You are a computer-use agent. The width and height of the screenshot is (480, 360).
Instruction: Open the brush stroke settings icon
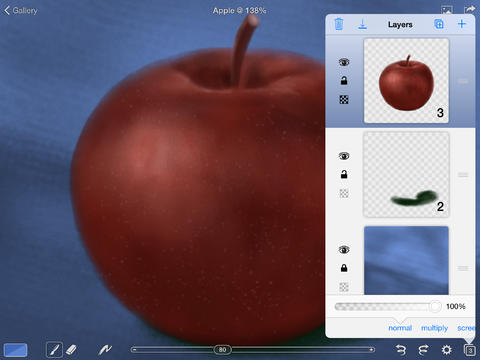[x=105, y=350]
